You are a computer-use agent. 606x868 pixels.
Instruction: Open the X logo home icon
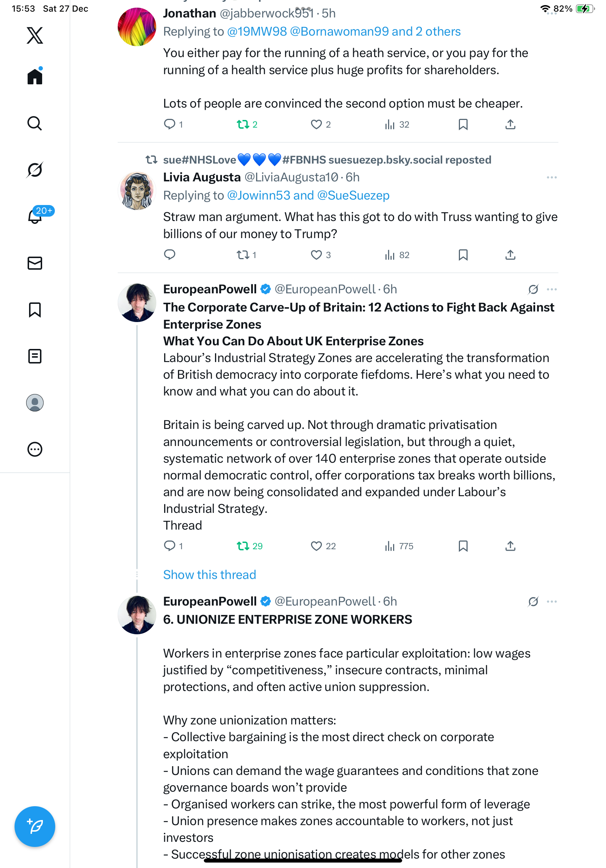click(x=35, y=36)
